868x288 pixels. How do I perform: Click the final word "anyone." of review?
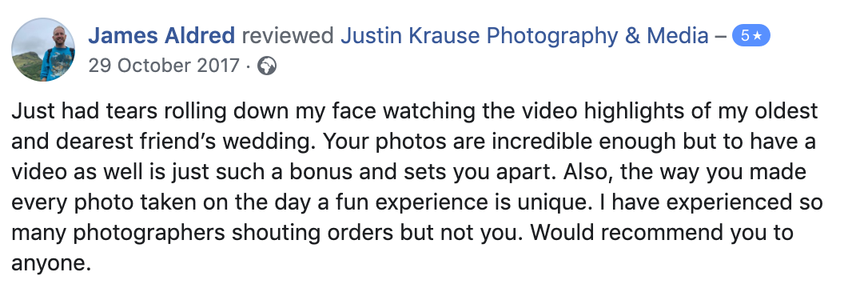tap(51, 264)
